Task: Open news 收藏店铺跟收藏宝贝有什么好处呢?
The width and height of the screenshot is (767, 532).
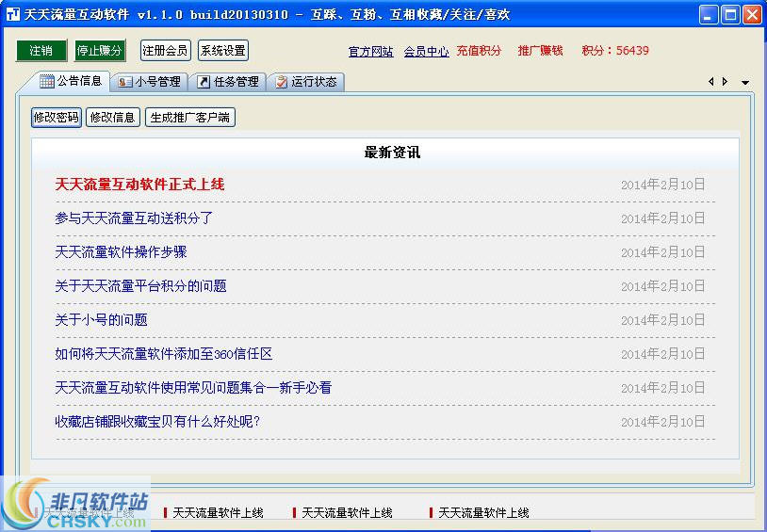Action: 157,422
